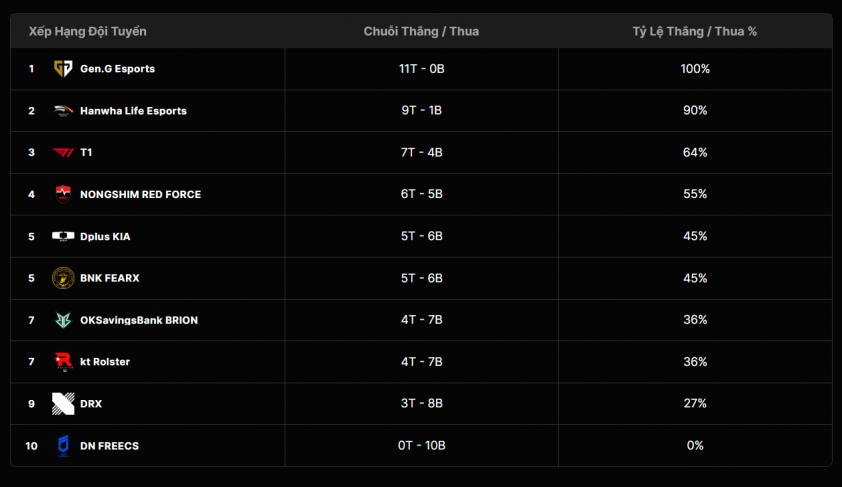This screenshot has width=842, height=487.
Task: Click the 100% win rate cell
Action: (695, 69)
